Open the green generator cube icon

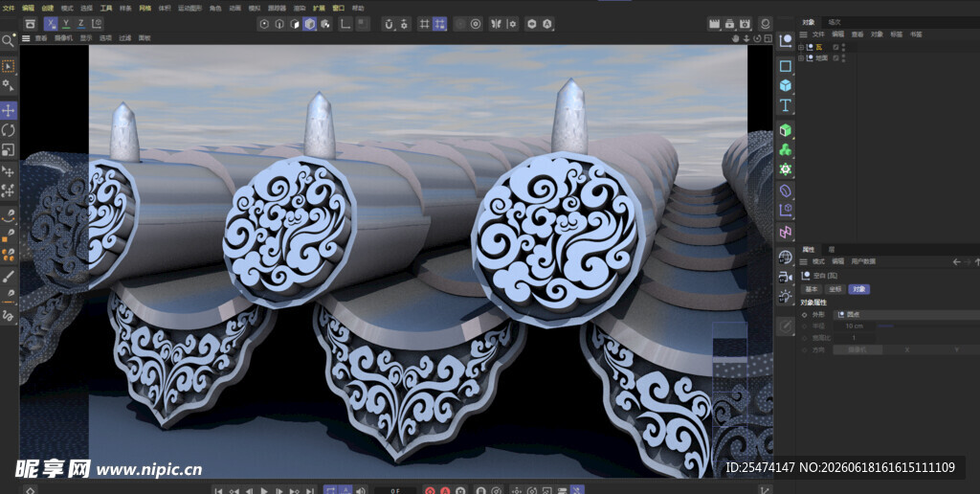tap(786, 130)
